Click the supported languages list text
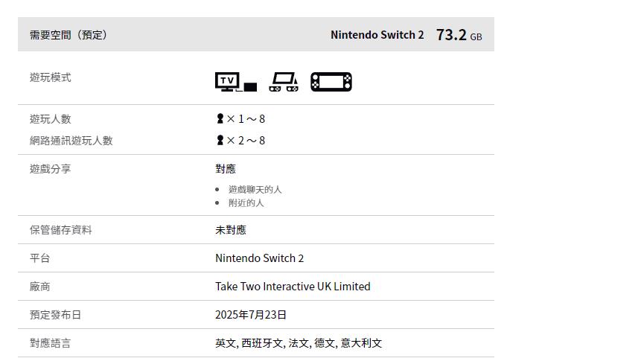The height and width of the screenshot is (364, 641). pos(299,343)
